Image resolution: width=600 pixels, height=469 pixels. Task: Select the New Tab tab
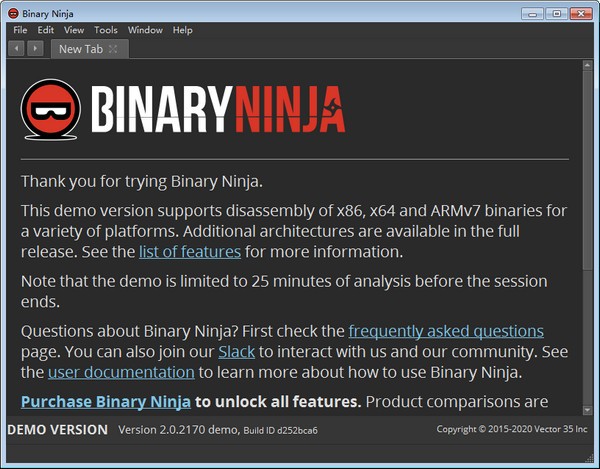coord(79,48)
